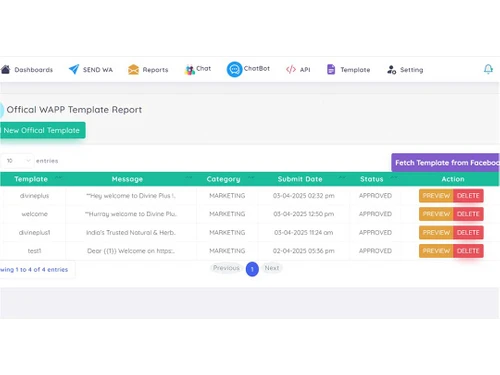Screen dimensions: 500x375
Task: Click the Chat people icon
Action: [190, 70]
